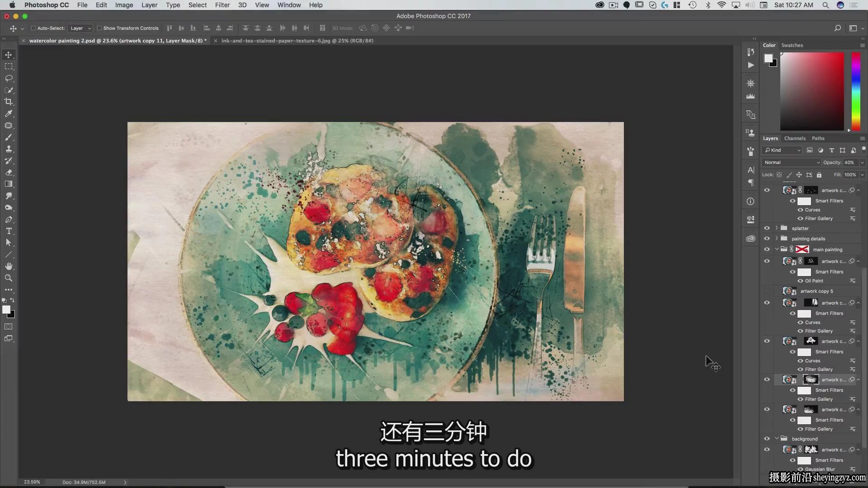Open the Paragraph panel icon
868x488 pixels.
coord(750,183)
